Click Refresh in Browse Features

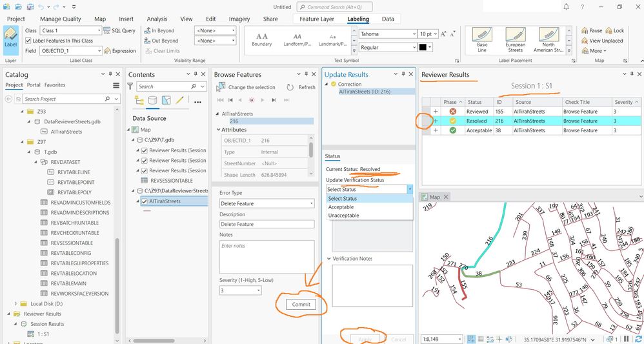301,87
